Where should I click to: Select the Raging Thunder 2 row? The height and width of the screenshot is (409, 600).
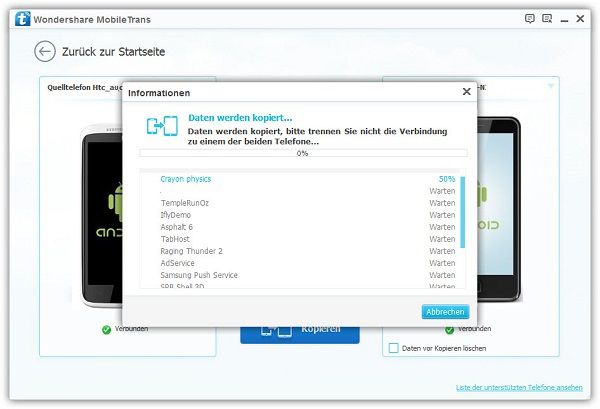(302, 251)
